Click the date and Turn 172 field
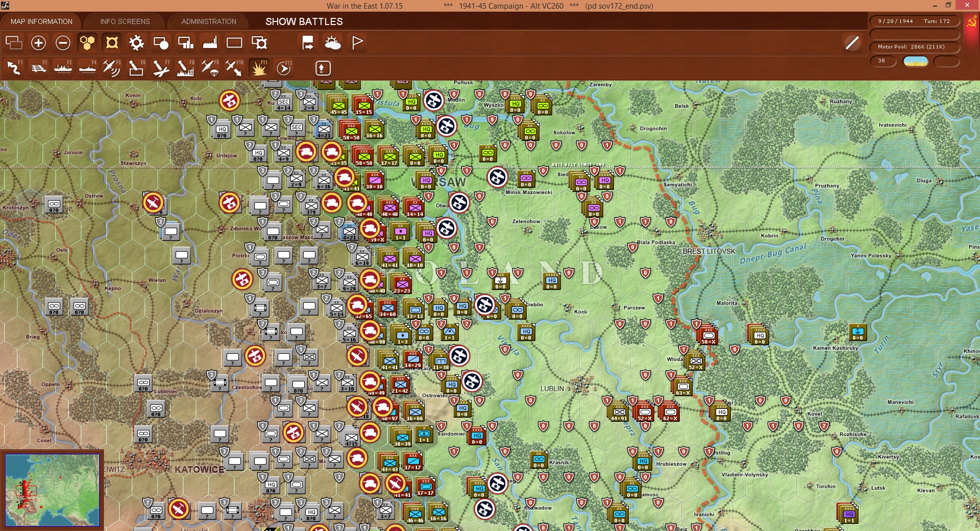The width and height of the screenshot is (980, 531). click(x=914, y=21)
